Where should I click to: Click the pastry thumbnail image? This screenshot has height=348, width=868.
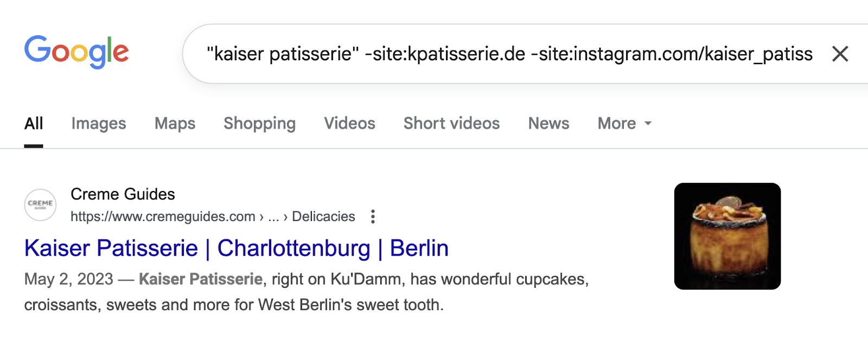(727, 236)
